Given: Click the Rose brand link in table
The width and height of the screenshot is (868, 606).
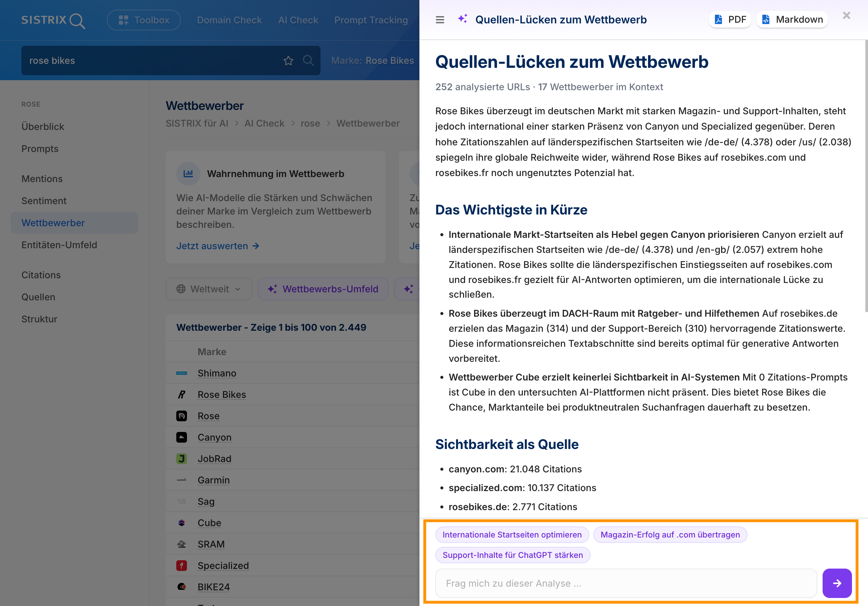Looking at the screenshot, I should pos(209,416).
